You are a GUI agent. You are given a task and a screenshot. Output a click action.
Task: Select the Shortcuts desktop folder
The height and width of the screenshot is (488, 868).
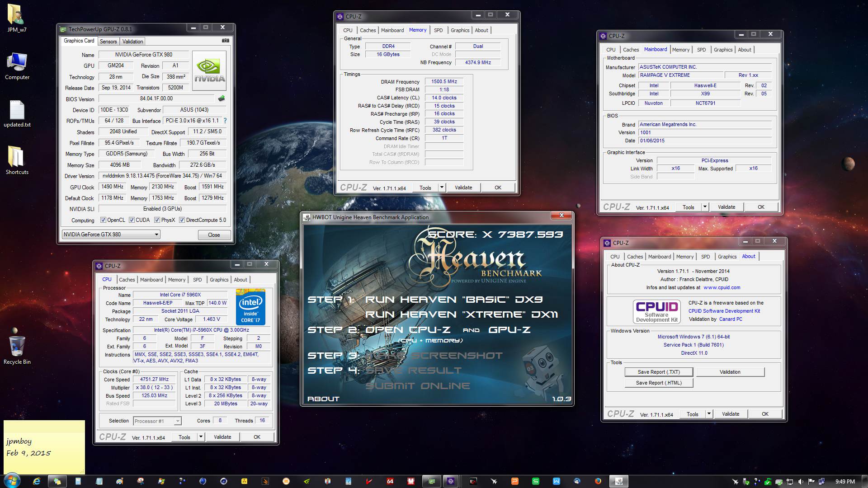17,161
